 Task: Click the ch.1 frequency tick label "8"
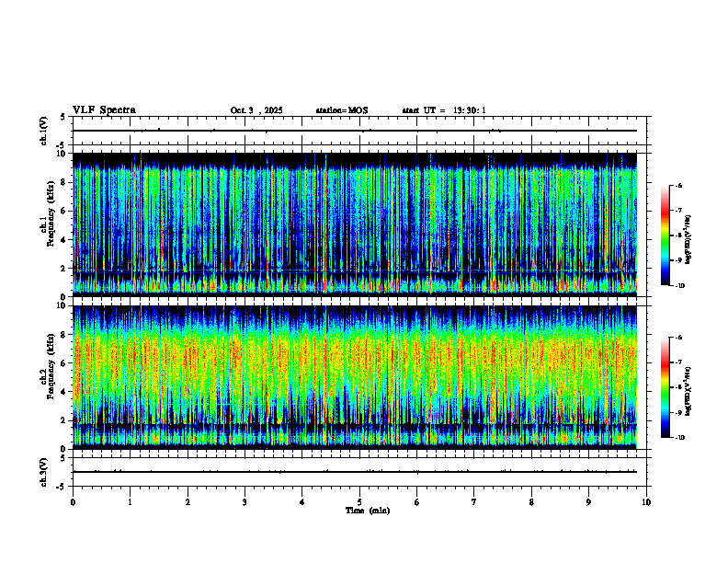tap(64, 182)
